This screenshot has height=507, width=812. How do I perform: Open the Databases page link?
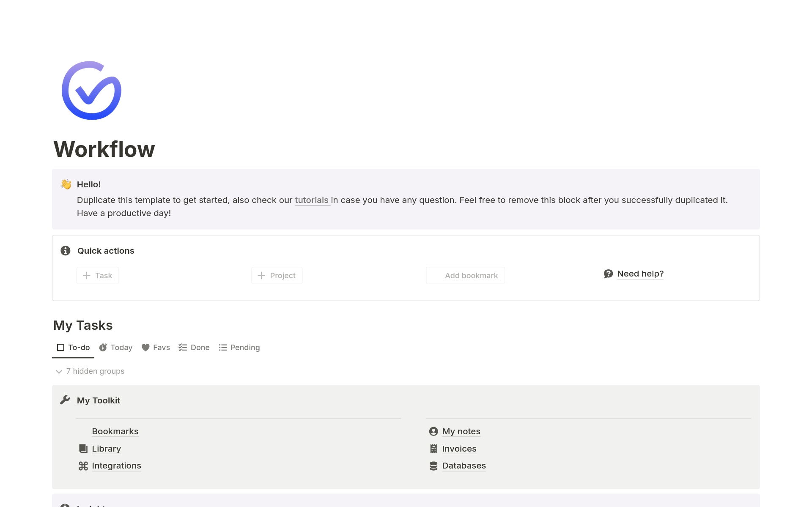point(464,466)
